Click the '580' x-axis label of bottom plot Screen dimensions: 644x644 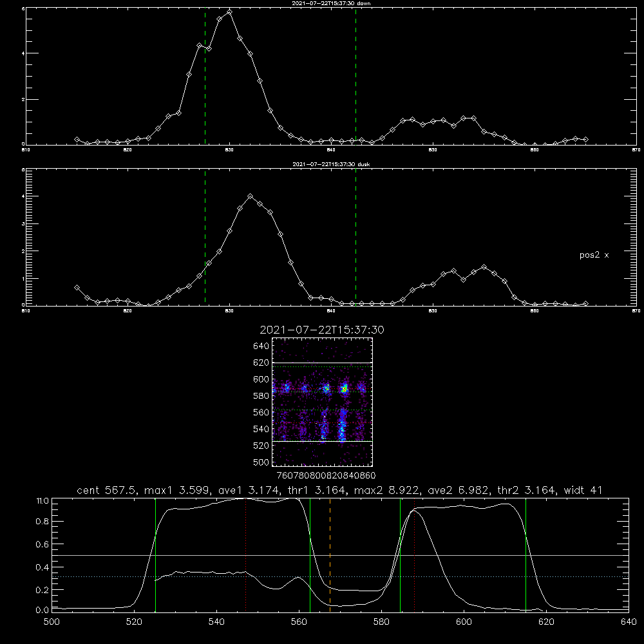point(381,622)
